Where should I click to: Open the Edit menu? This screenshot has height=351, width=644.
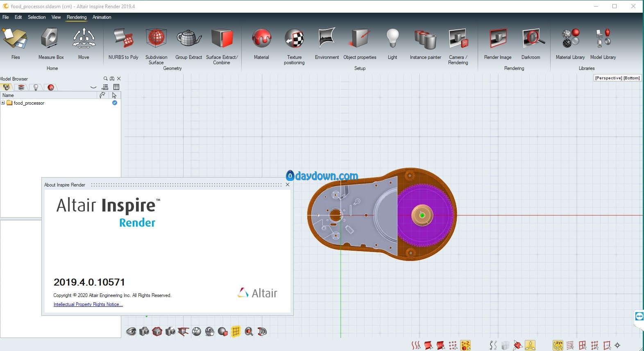pos(18,17)
